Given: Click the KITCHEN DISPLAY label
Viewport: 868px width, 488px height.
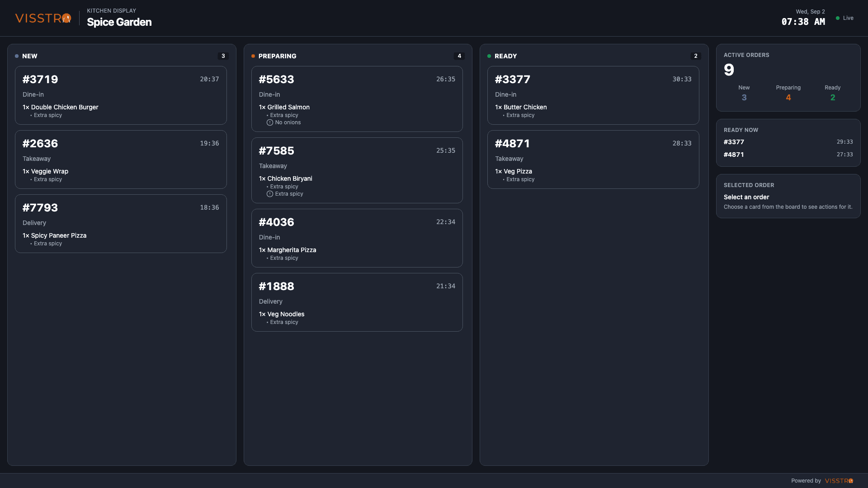Looking at the screenshot, I should pos(112,11).
